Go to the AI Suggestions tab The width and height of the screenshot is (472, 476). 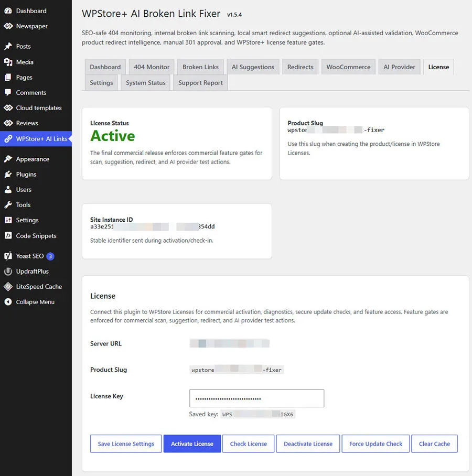coord(253,67)
